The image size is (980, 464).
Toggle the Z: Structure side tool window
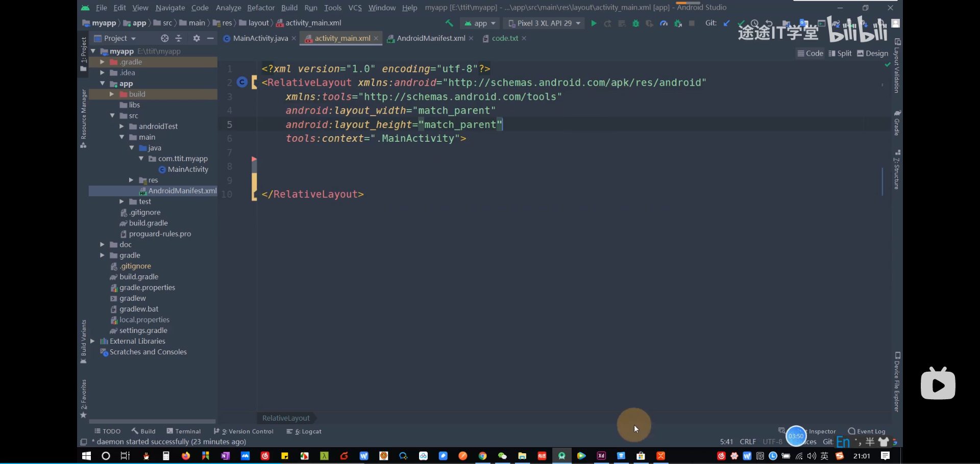(897, 170)
